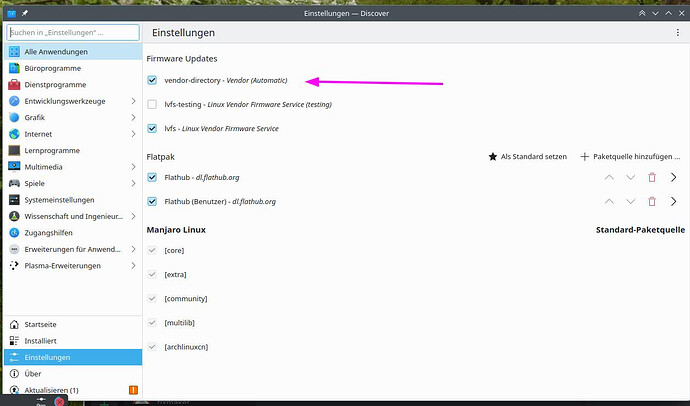Click the Startseite label in sidebar
Screen dimensions: 690x406
[x=40, y=325]
